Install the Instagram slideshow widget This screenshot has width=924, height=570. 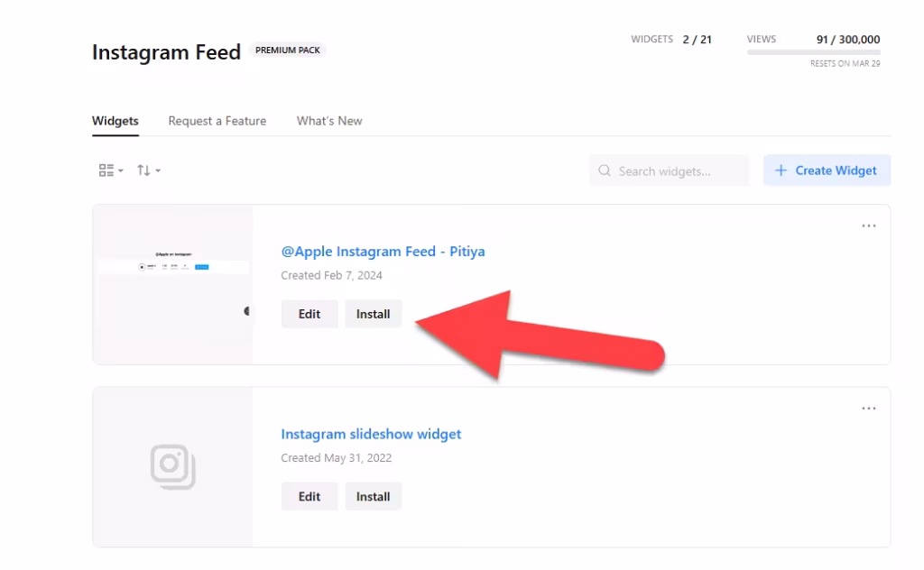373,496
